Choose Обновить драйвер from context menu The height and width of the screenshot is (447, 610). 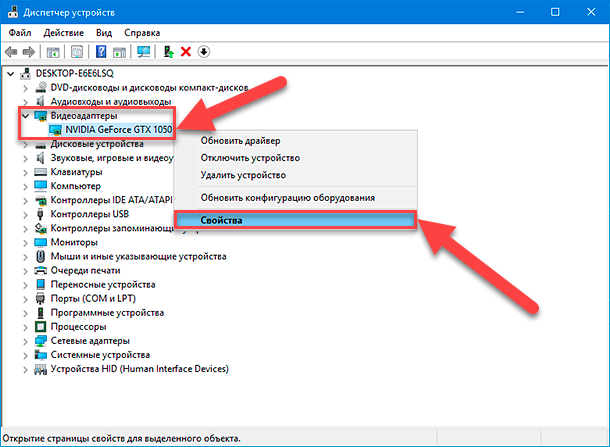[296, 141]
